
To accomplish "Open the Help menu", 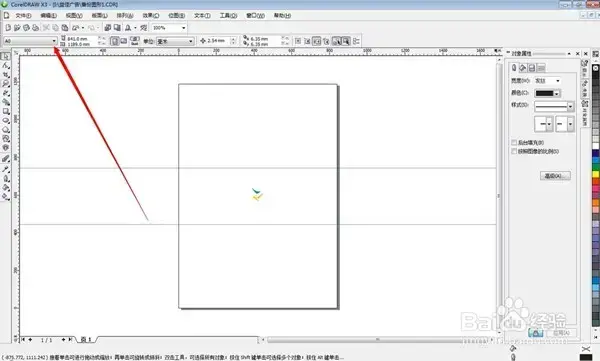I will click(282, 16).
